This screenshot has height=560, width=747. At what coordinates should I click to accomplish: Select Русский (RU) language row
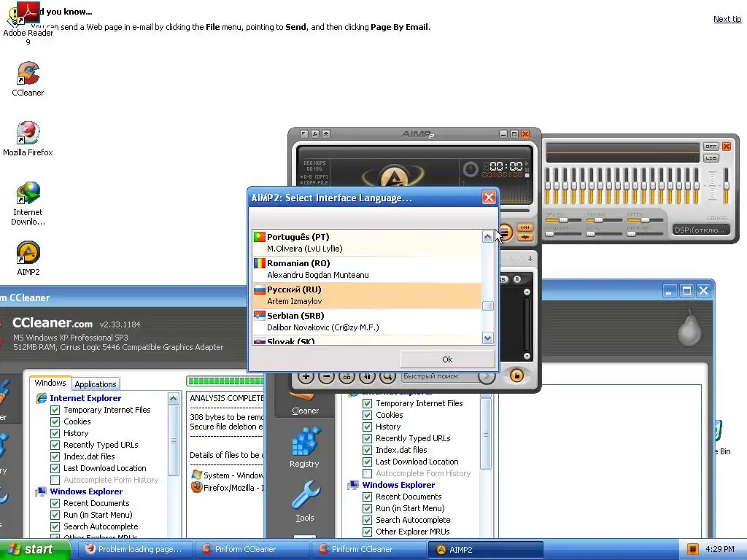point(367,295)
